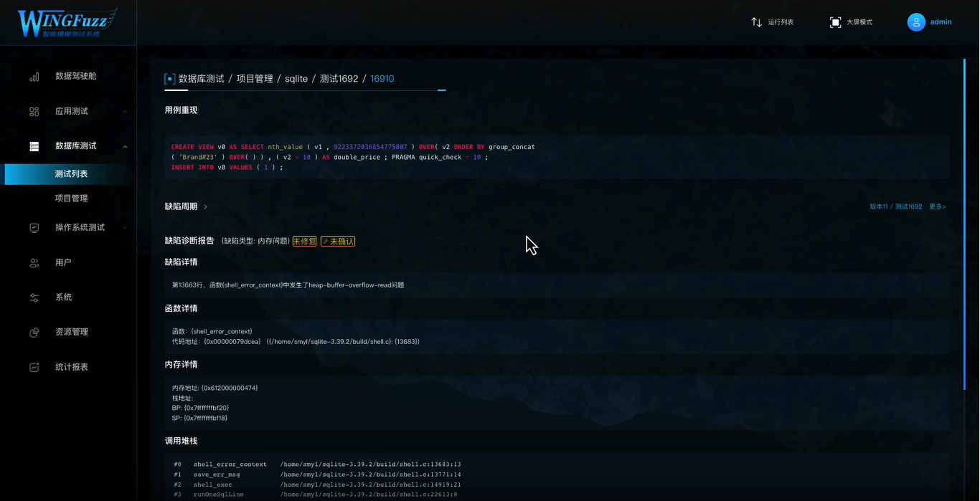Open the 系统 settings icon
This screenshot has height=501, width=980.
coord(34,297)
